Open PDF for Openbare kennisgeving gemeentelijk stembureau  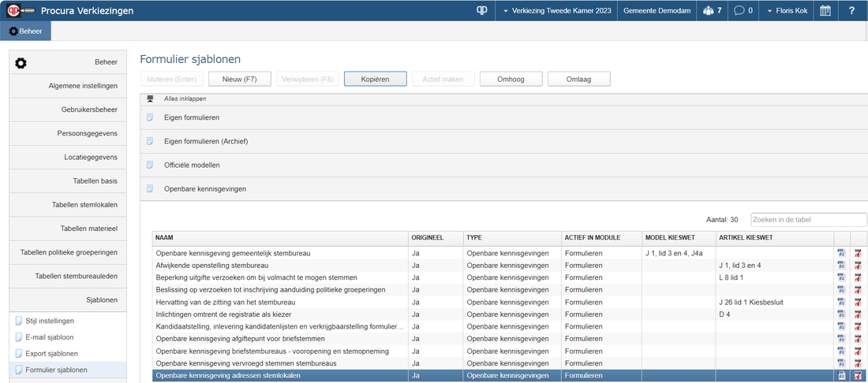(858, 253)
